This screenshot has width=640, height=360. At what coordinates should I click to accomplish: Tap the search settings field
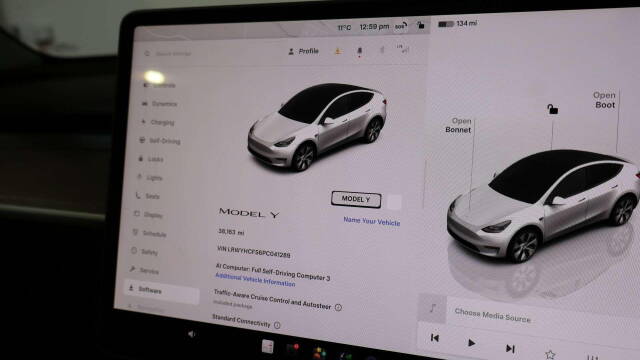pyautogui.click(x=168, y=53)
